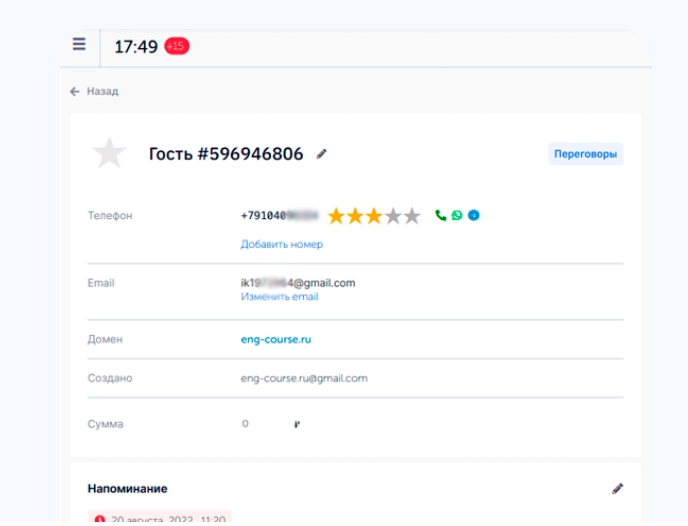This screenshot has width=688, height=526.
Task: Edit reminder with pencil icon
Action: pos(617,489)
